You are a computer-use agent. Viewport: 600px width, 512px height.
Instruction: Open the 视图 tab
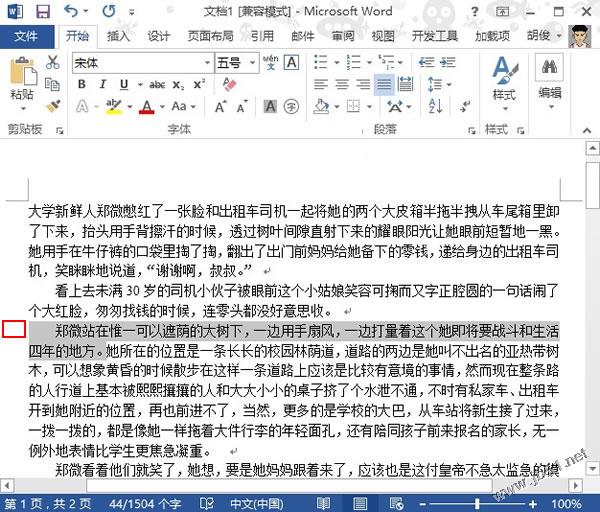(383, 36)
